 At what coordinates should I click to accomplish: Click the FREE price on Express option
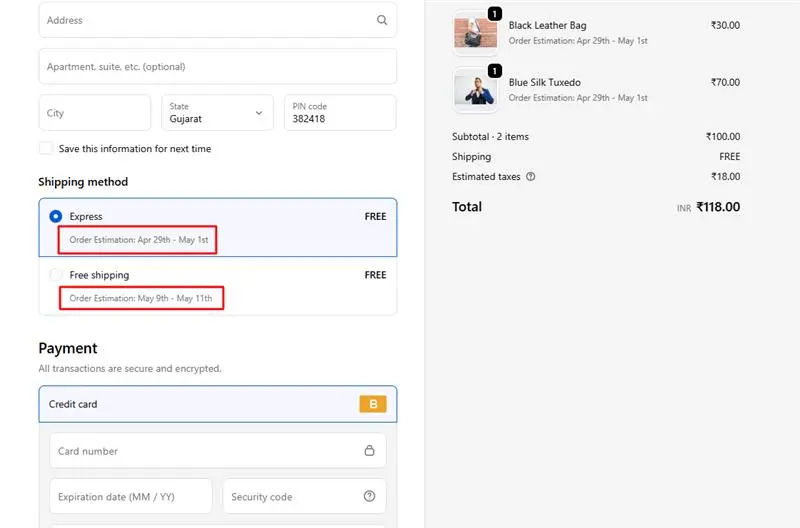(376, 216)
